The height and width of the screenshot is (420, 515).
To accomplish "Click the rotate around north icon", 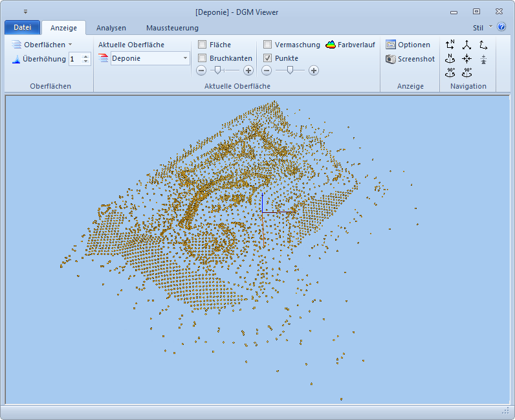I will (450, 58).
